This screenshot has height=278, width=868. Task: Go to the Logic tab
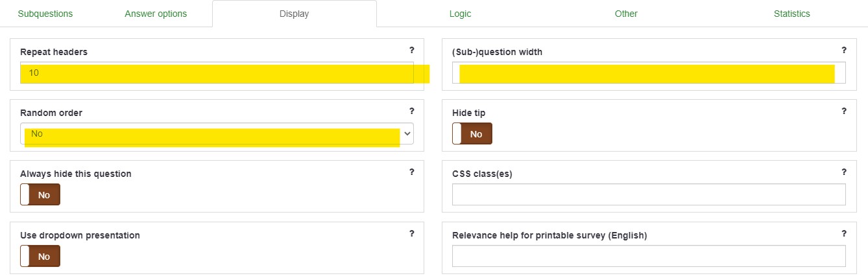pos(460,14)
